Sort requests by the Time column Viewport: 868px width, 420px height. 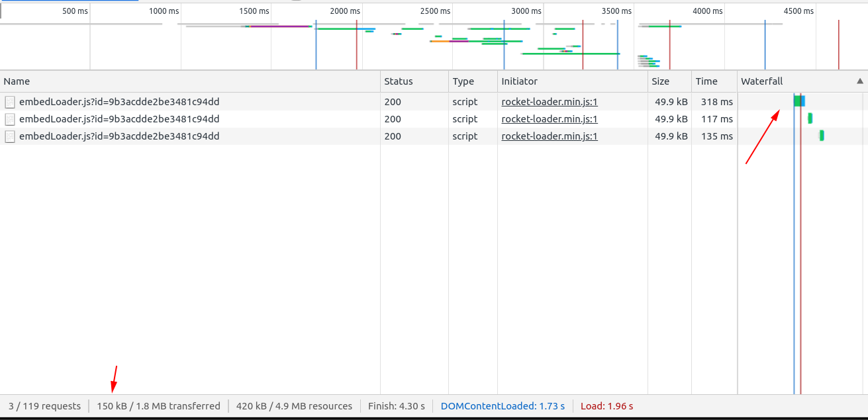point(706,81)
